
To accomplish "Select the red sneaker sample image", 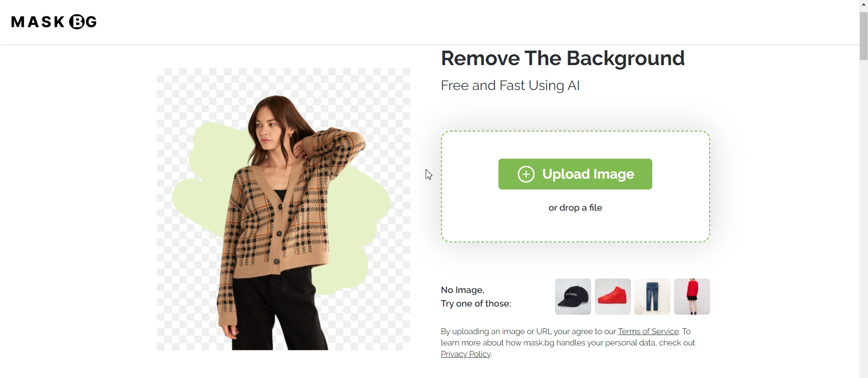I will [x=612, y=297].
